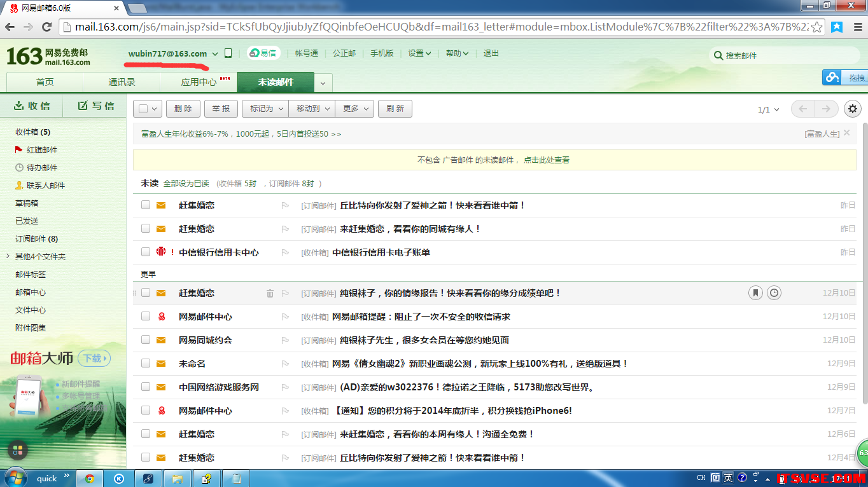This screenshot has width=868, height=487.
Task: Open the 设置 dropdown menu
Action: click(420, 53)
